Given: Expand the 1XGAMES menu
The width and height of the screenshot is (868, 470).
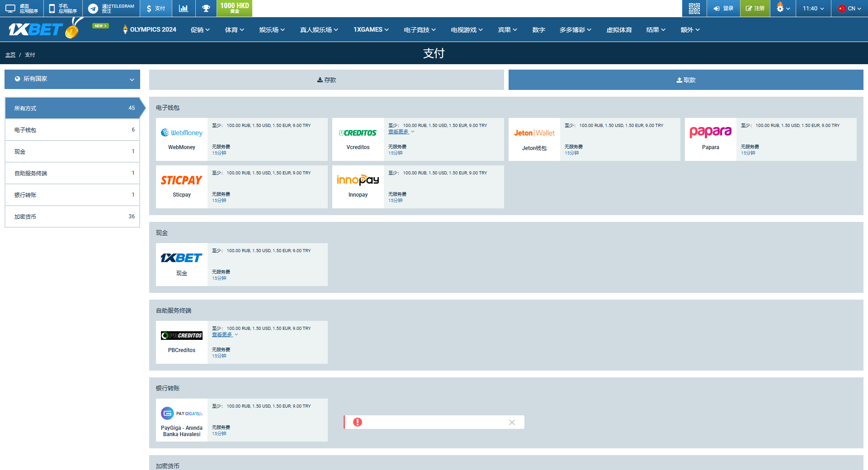Looking at the screenshot, I should tap(371, 30).
